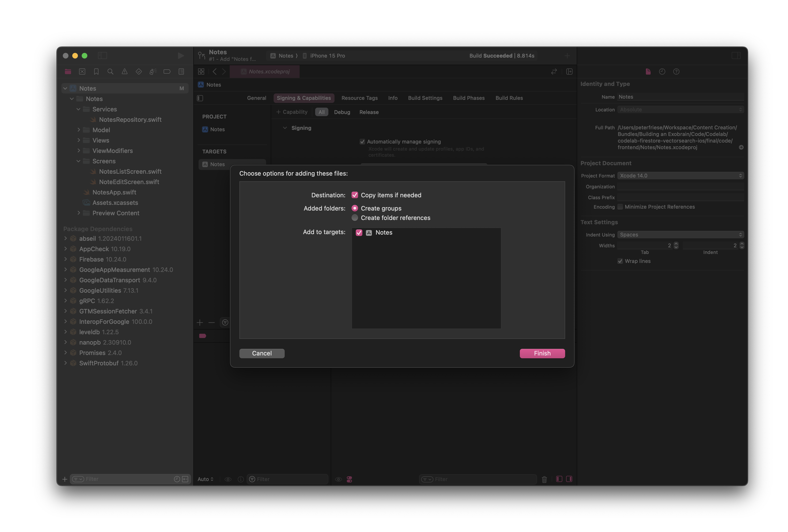788x532 pixels.
Task: Toggle Copy items if needed checkbox
Action: pyautogui.click(x=355, y=195)
